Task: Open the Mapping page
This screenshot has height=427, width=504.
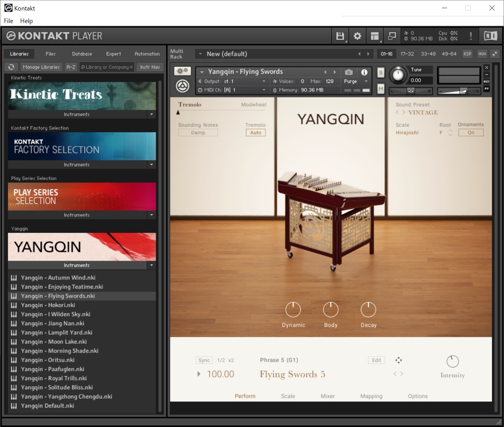Action: 371,396
